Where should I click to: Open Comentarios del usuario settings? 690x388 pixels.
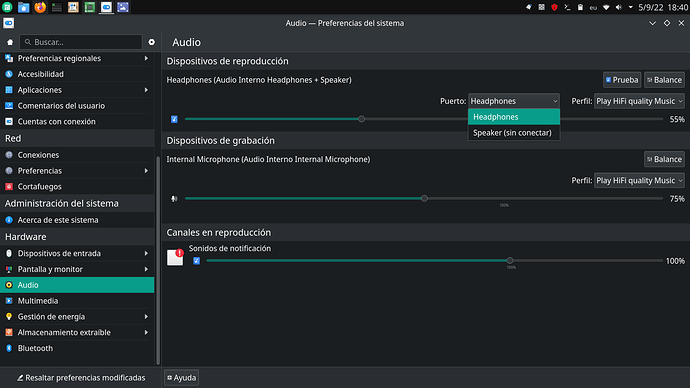77,106
